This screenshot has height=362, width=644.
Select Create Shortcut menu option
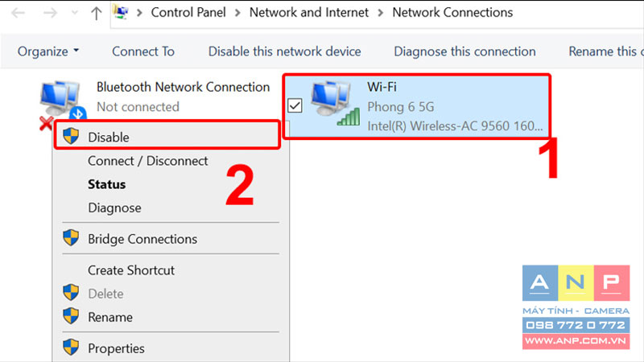tap(131, 270)
